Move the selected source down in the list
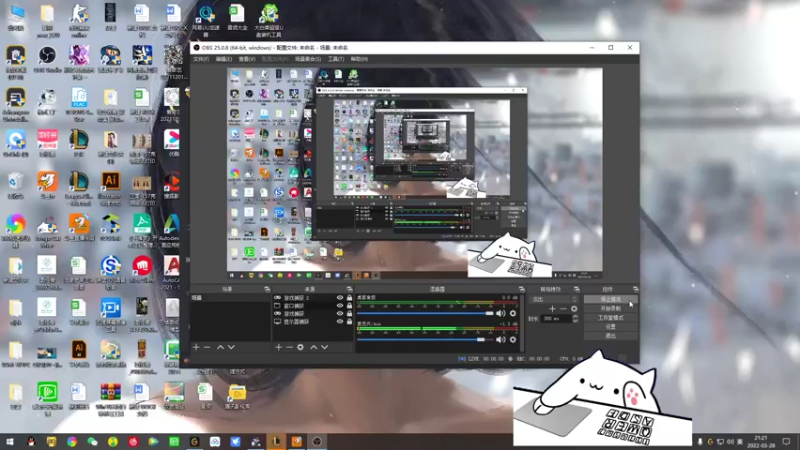 [324, 347]
